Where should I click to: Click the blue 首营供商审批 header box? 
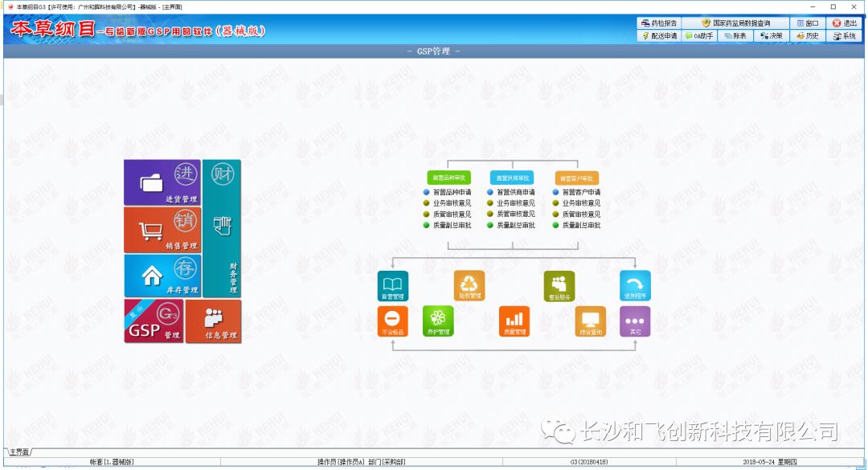coord(512,178)
